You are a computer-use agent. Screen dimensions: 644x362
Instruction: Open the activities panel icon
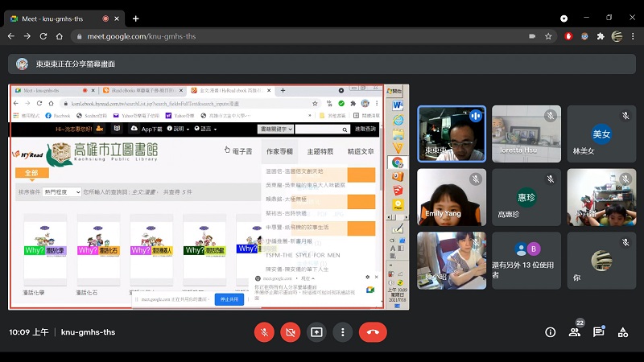[622, 331]
